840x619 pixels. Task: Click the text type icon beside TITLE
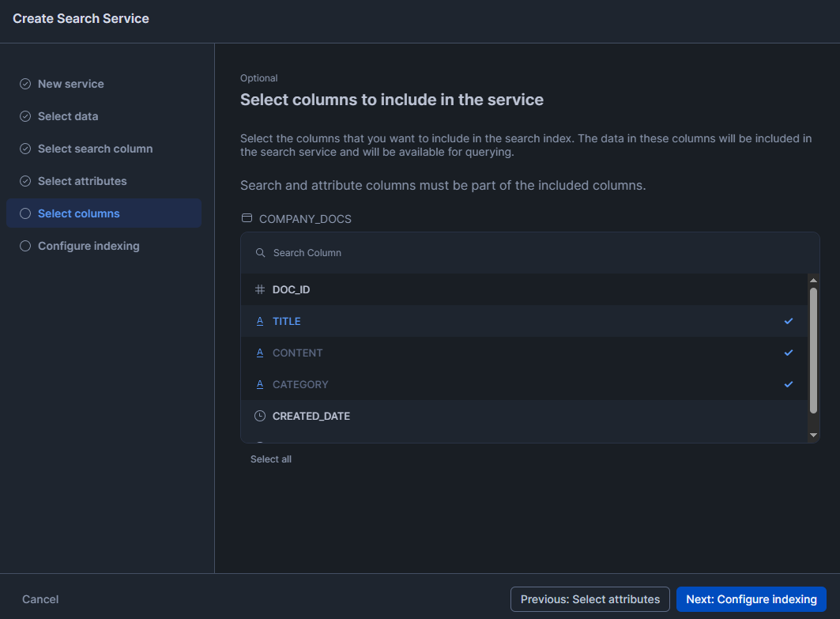pyautogui.click(x=260, y=321)
